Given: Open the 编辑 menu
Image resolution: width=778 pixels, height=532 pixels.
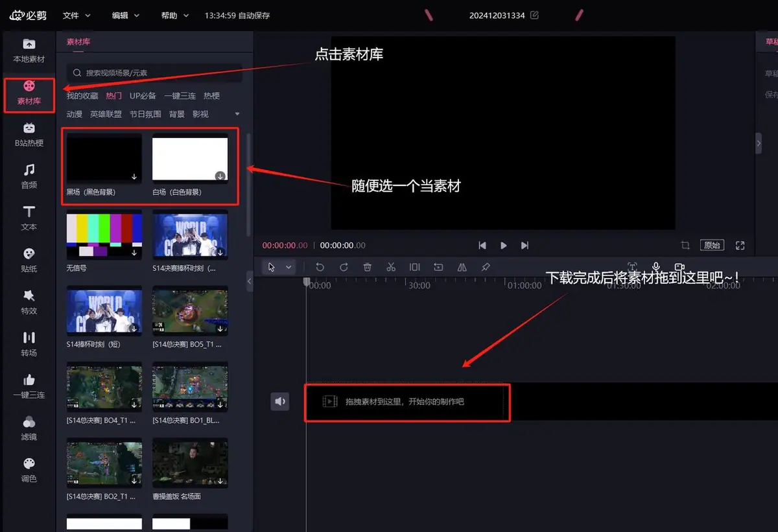Looking at the screenshot, I should click(x=126, y=15).
